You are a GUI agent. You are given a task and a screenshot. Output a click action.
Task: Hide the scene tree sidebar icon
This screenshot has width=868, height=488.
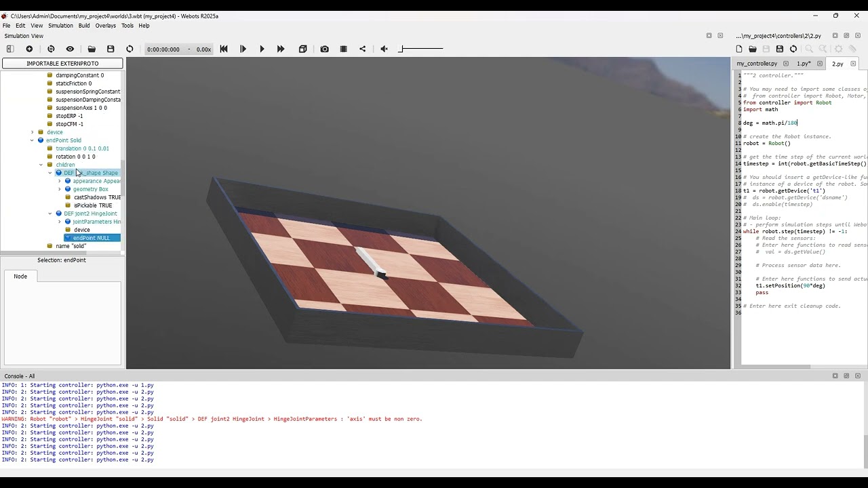pyautogui.click(x=10, y=49)
